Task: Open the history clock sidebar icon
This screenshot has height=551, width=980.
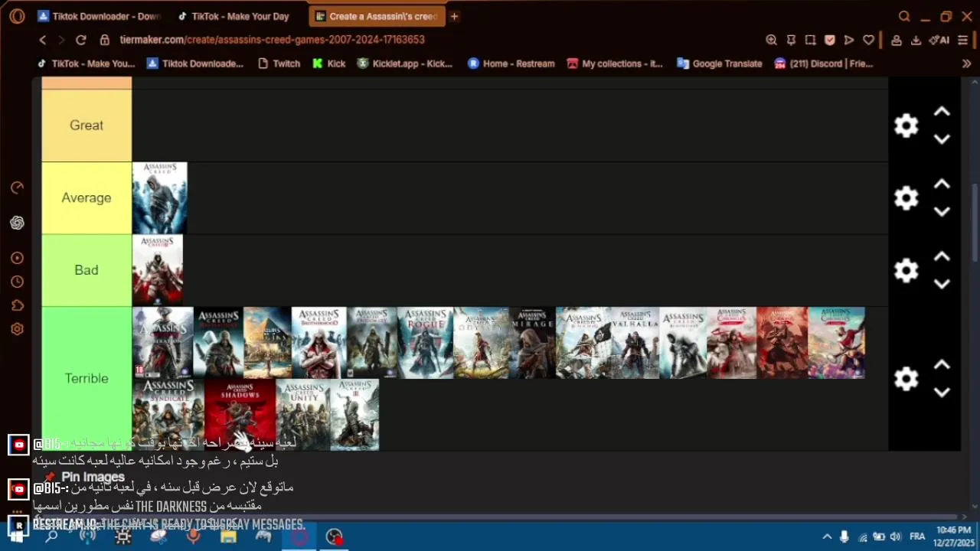Action: (x=17, y=282)
